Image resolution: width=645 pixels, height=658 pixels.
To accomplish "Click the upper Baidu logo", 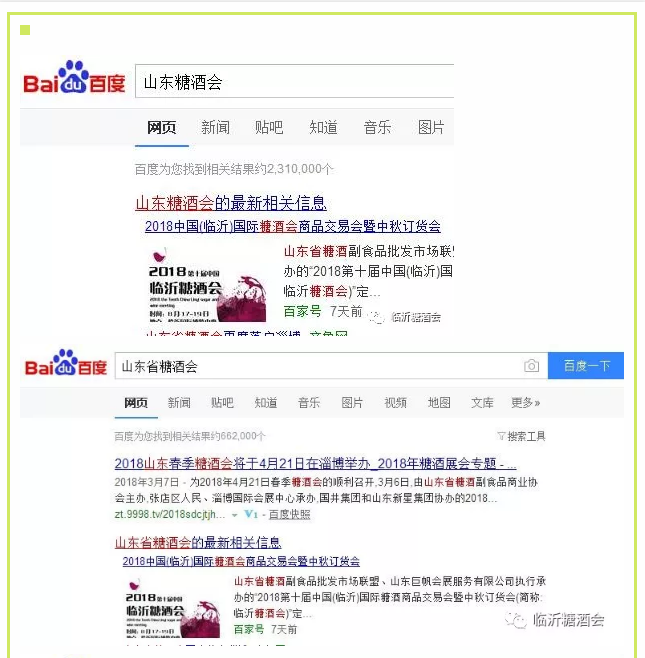I will coord(74,77).
